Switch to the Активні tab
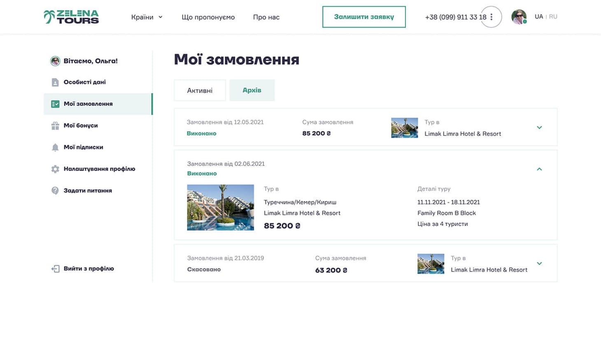The height and width of the screenshot is (364, 601). click(x=200, y=90)
